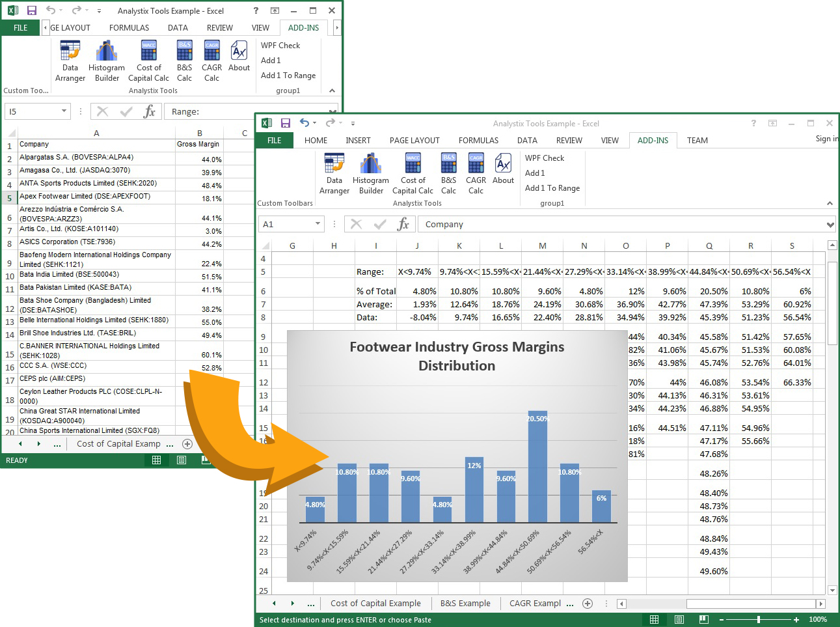Open CAGR Calc in back Excel window

(x=211, y=61)
